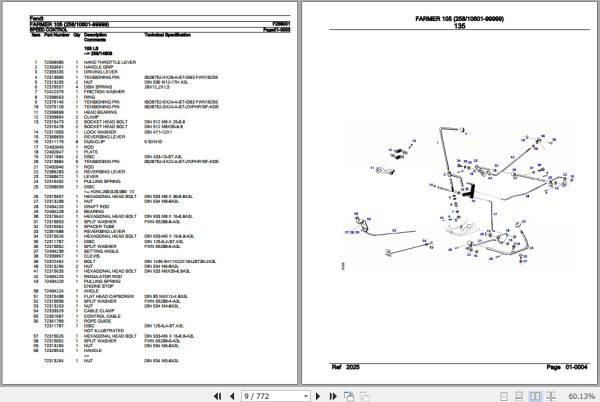
Task: Open the page number dropdown arrow
Action: [x=306, y=396]
